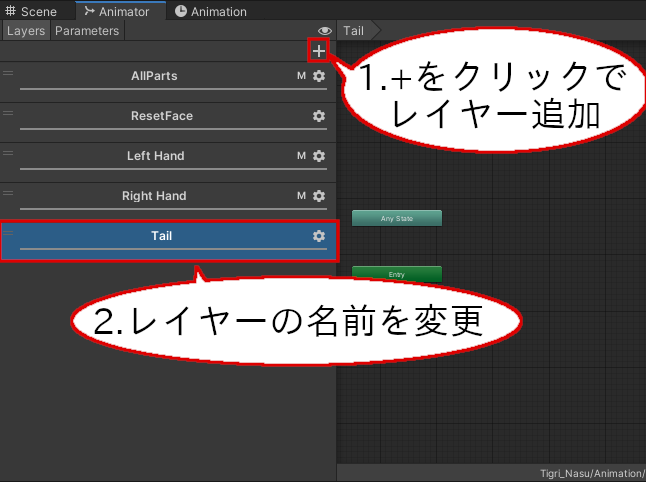Grab the Left Hand layer drag handle
646x482 pixels.
click(8, 153)
